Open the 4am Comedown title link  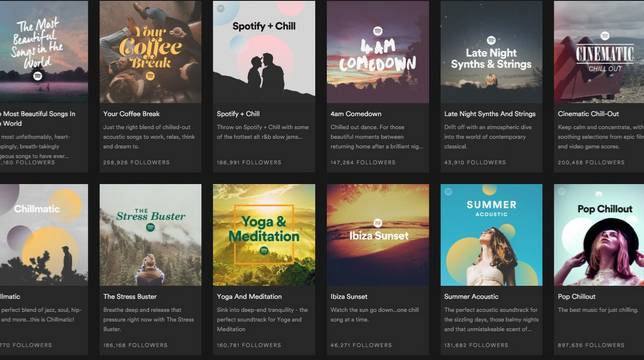click(356, 114)
